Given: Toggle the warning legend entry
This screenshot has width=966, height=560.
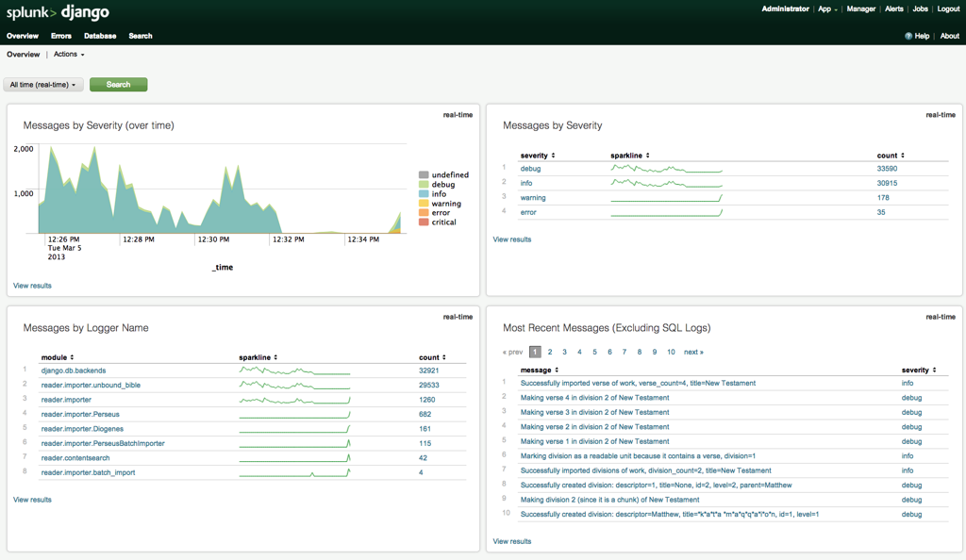Looking at the screenshot, I should point(440,204).
